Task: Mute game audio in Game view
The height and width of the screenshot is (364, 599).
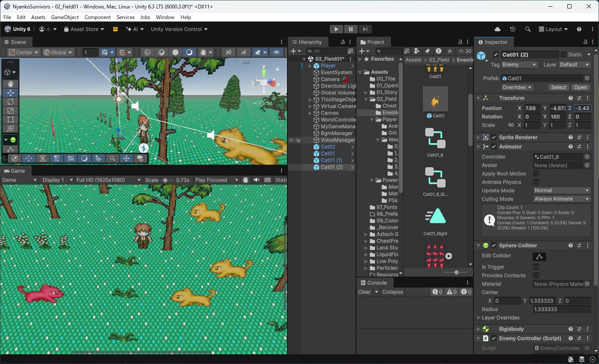Action: [x=256, y=180]
